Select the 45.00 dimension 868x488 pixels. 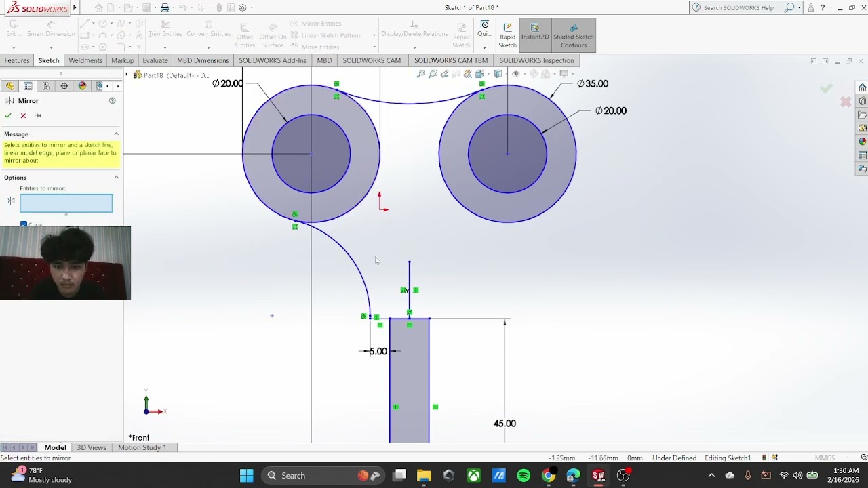click(505, 423)
